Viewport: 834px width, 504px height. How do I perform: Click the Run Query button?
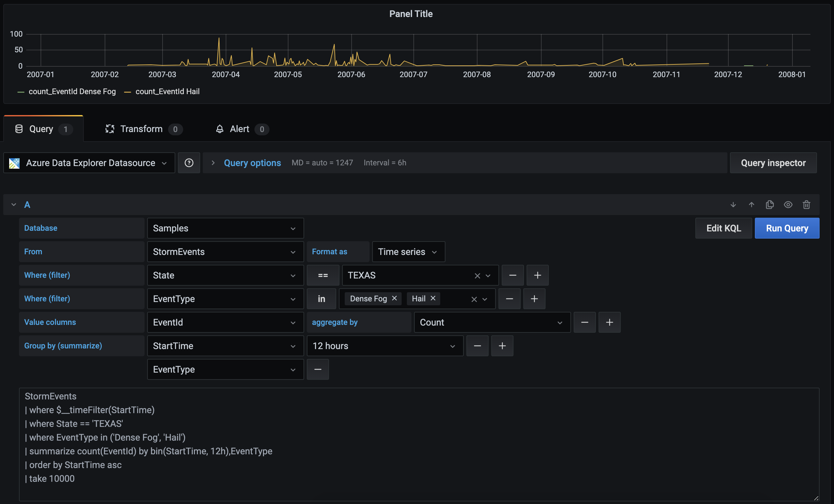tap(787, 228)
